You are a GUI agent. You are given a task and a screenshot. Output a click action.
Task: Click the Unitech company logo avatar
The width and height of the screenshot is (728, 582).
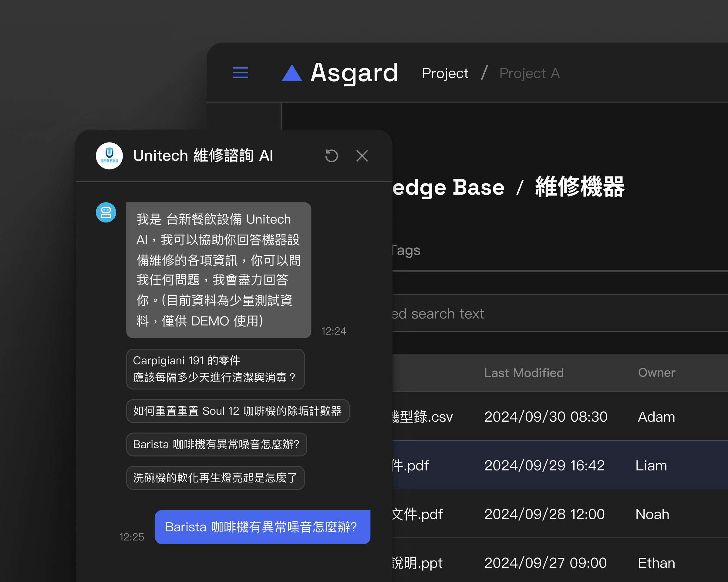(109, 156)
